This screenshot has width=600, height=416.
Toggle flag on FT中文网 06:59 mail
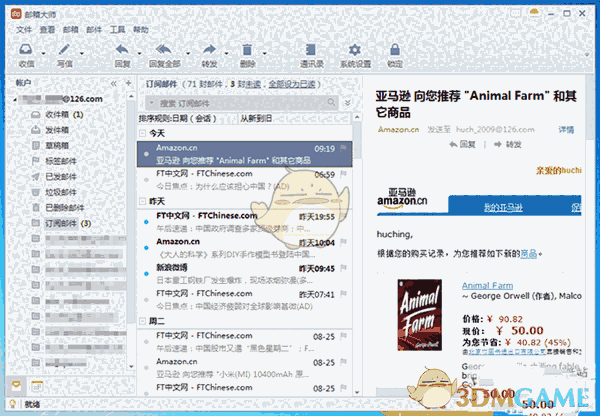pyautogui.click(x=344, y=174)
